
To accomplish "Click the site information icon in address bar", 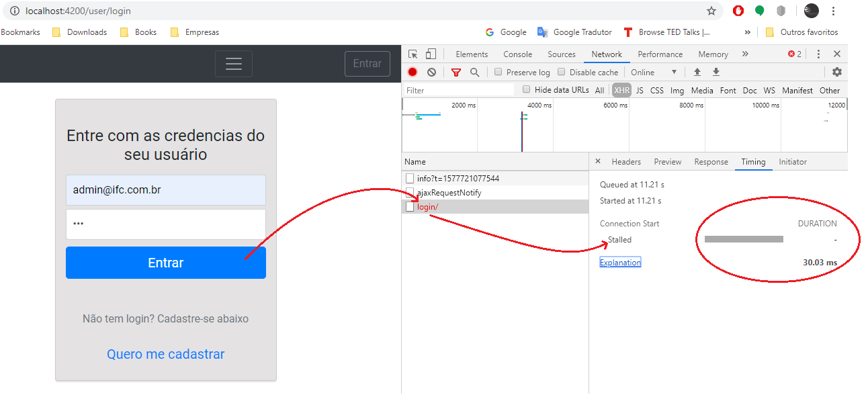I will coord(15,11).
